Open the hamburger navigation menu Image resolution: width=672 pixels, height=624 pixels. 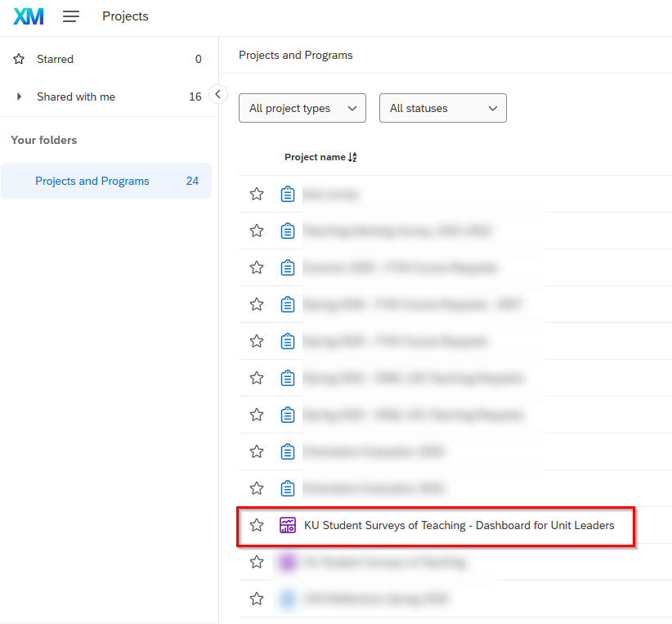tap(71, 16)
